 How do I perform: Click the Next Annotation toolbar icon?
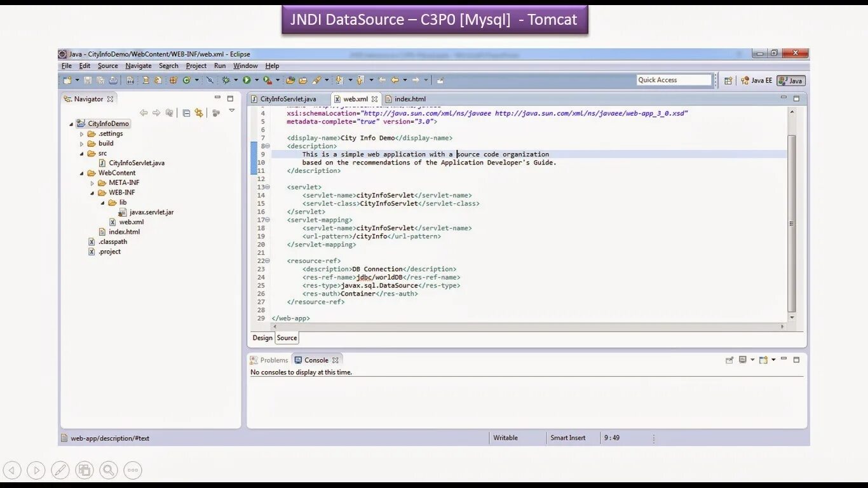coord(339,80)
